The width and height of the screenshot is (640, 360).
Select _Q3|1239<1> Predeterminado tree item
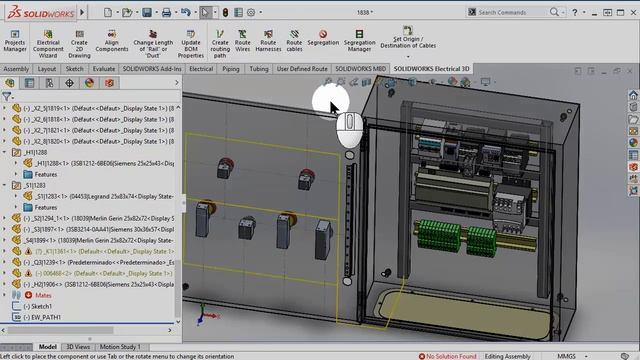click(x=99, y=262)
